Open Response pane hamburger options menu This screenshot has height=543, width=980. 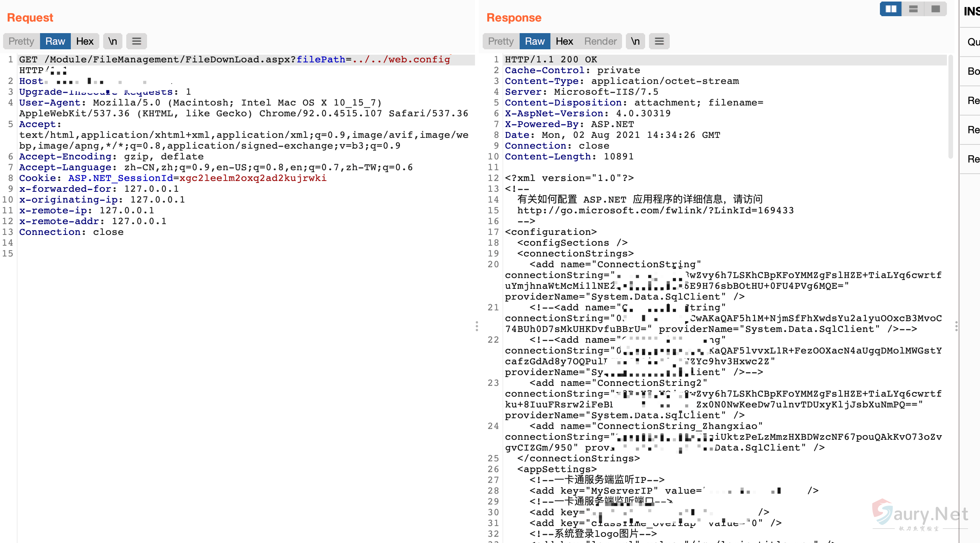tap(659, 41)
